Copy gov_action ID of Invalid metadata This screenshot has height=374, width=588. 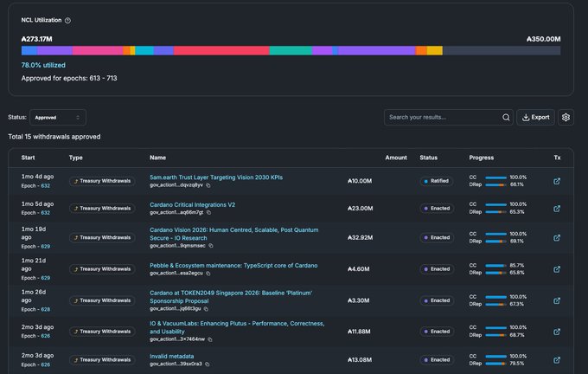(x=208, y=364)
